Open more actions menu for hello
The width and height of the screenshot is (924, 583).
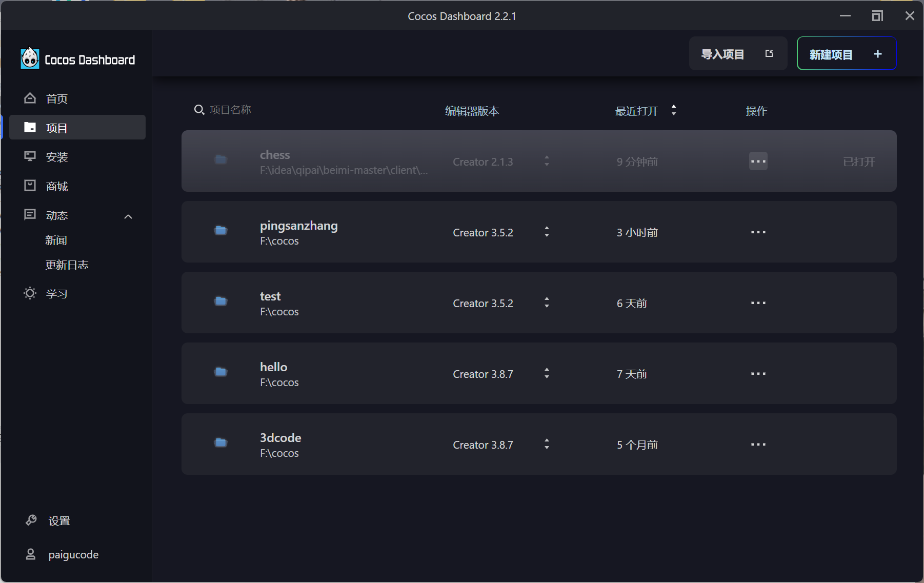(x=758, y=373)
